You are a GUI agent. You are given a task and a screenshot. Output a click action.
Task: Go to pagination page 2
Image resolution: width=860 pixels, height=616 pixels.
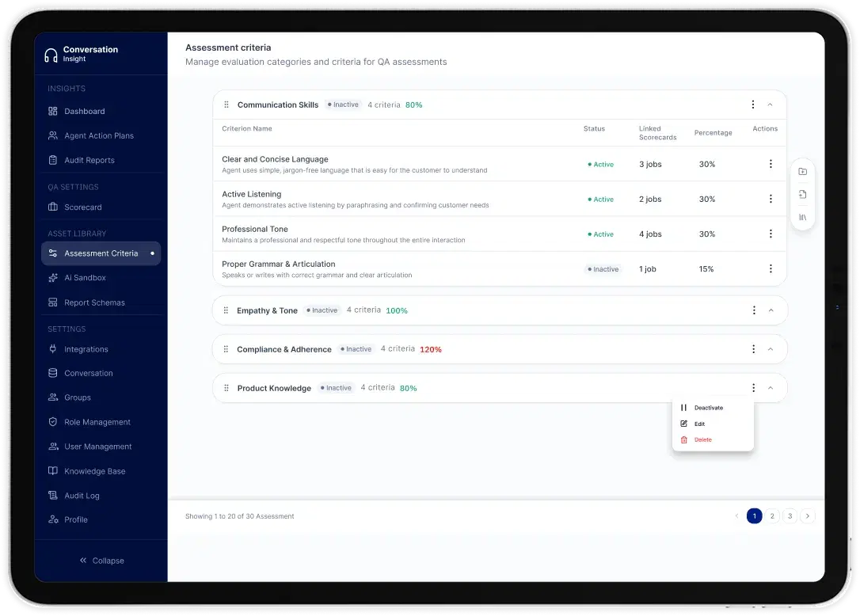coord(772,516)
